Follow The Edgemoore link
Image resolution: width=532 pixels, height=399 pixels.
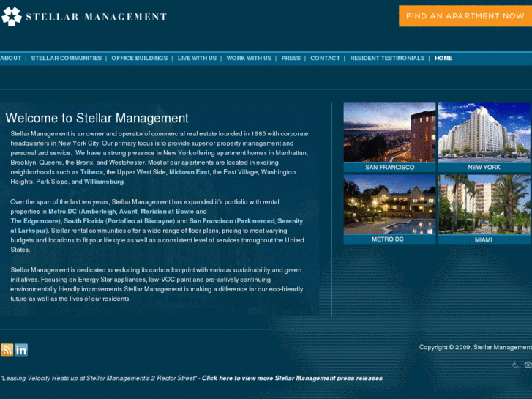(x=34, y=221)
